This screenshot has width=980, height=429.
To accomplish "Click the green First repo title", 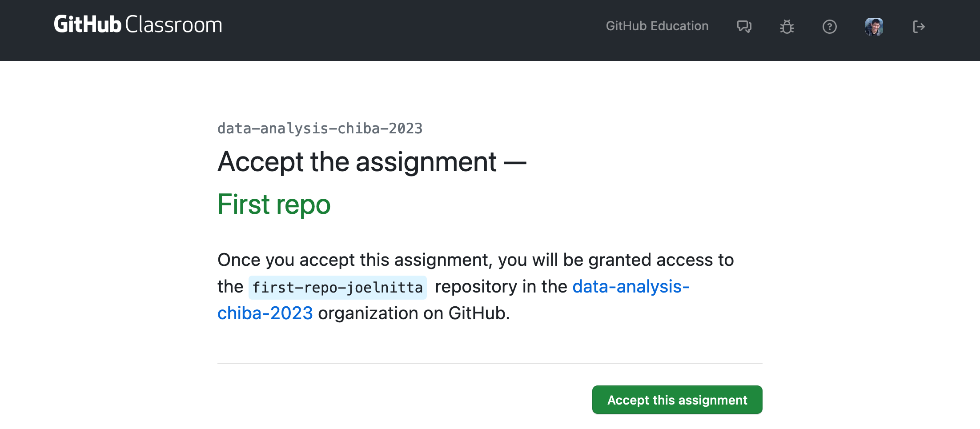I will pos(274,204).
